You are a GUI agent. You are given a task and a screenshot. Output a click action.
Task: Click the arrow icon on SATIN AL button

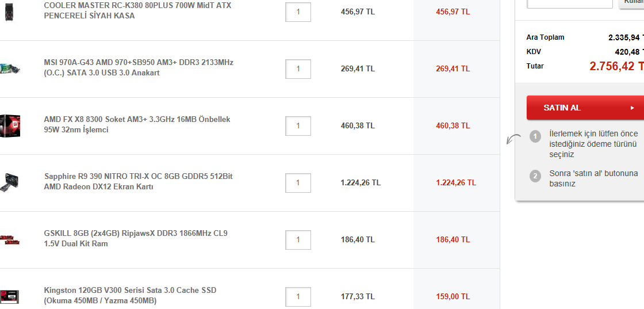tap(632, 108)
